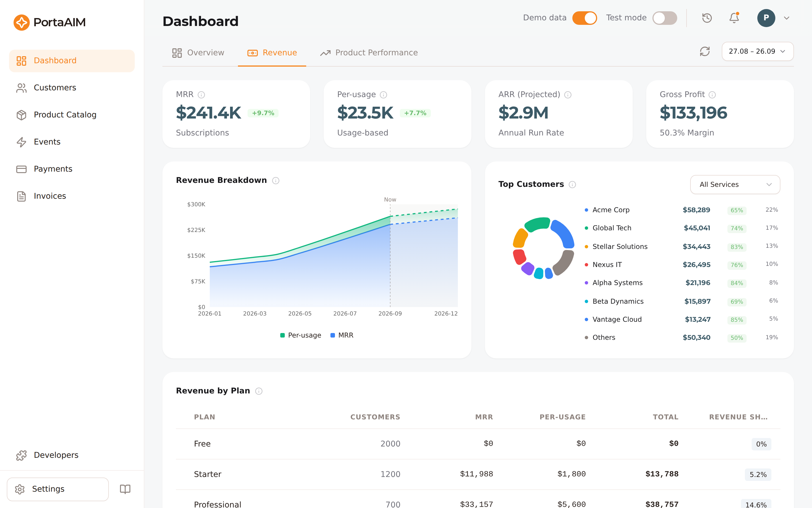Click the $133,196 Gross Profit value
Image resolution: width=812 pixels, height=508 pixels.
(693, 113)
